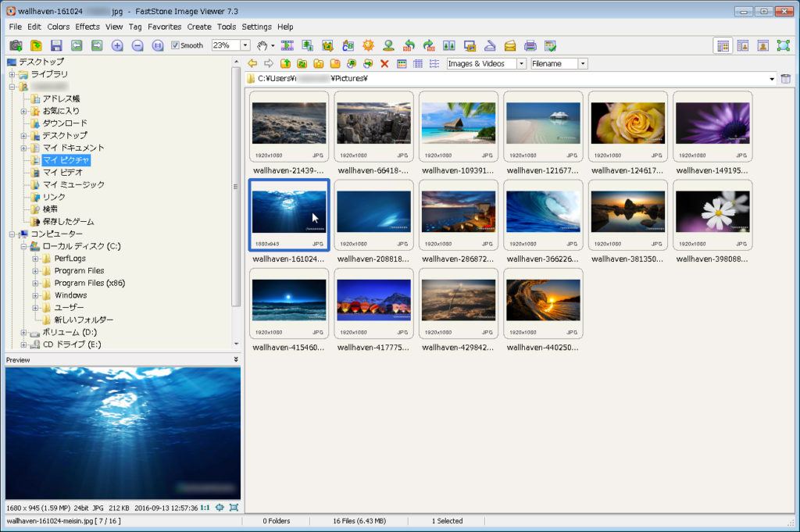Select the Hand pan tool

(x=262, y=46)
